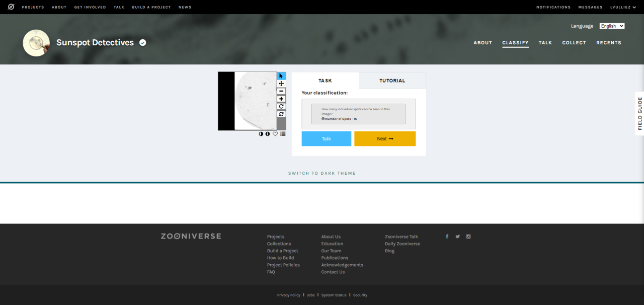
Task: Open footer Zooniverse Talk link
Action: (401, 237)
